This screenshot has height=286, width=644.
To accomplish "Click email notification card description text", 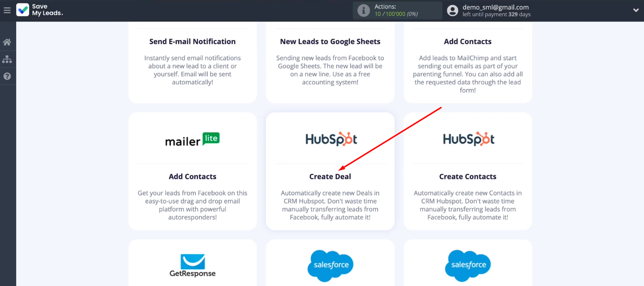I will click(193, 70).
